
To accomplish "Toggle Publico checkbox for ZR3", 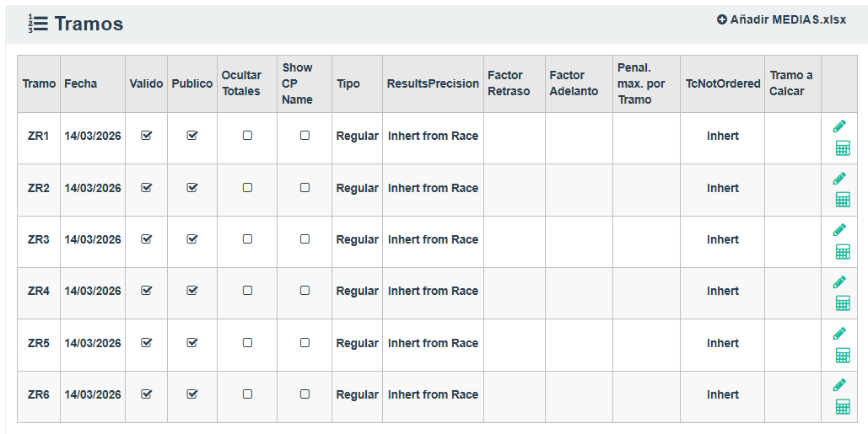I will 192,239.
